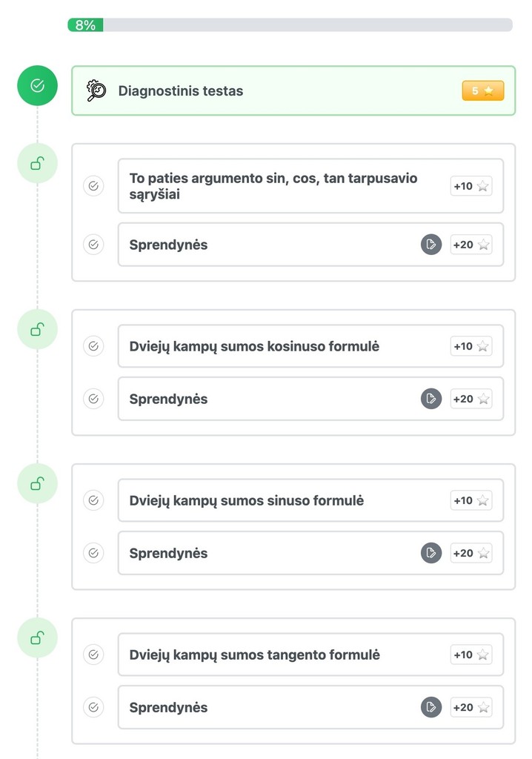Click the padlock next to the tangento formulė block

(x=37, y=637)
